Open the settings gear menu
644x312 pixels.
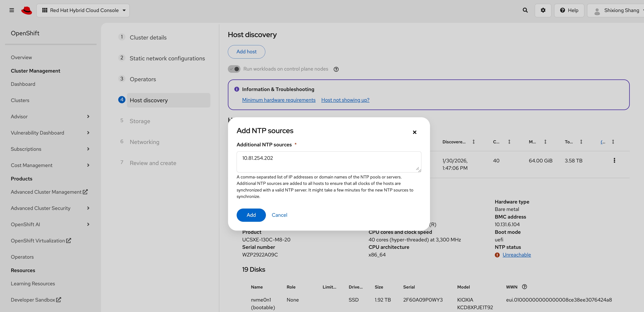click(x=543, y=10)
